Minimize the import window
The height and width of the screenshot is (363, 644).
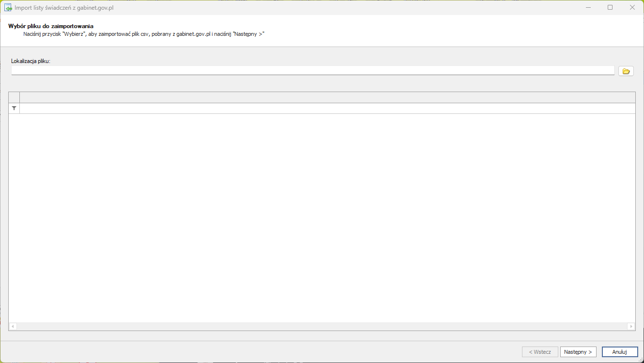(588, 8)
